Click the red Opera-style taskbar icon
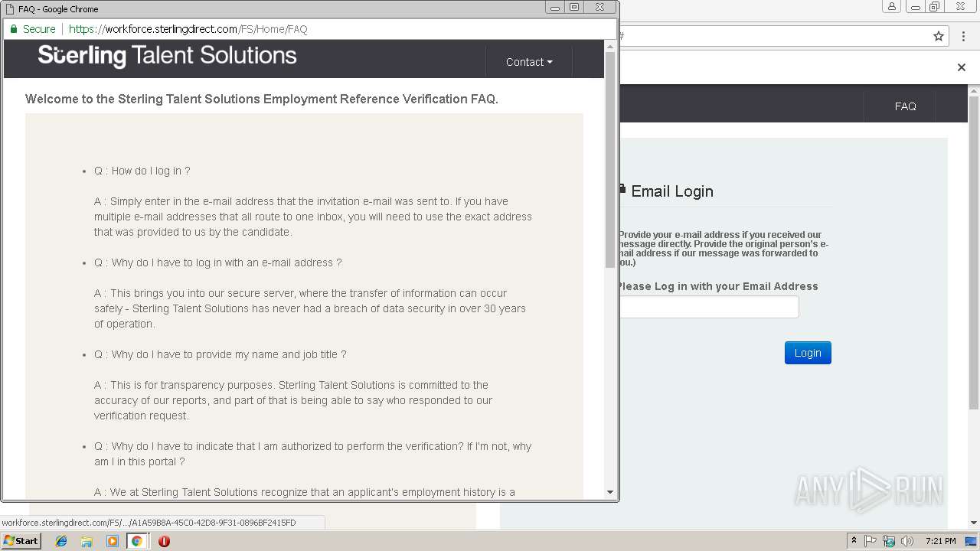 click(164, 541)
